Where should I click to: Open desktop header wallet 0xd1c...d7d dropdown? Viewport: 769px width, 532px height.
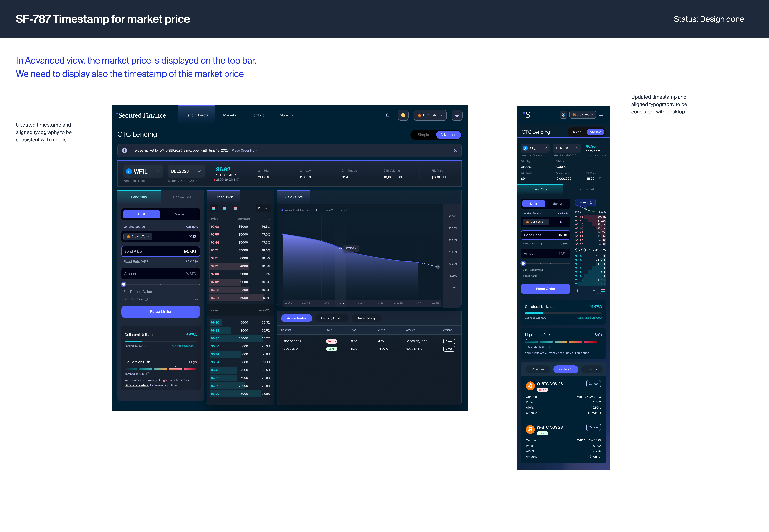pos(430,115)
